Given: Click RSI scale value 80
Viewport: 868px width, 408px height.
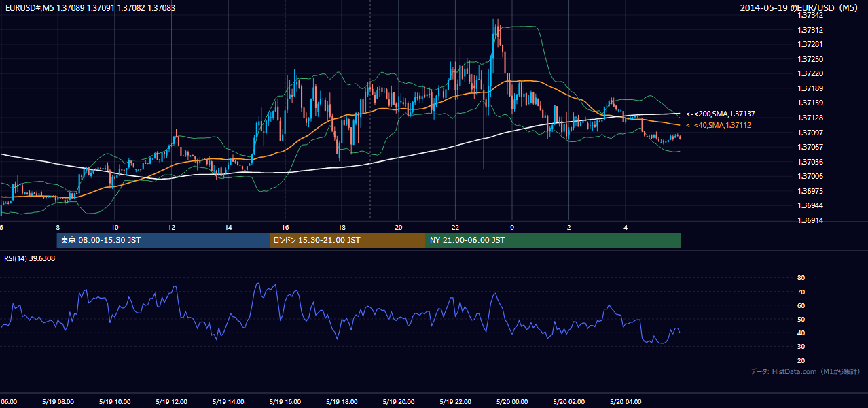Looking at the screenshot, I should pos(801,278).
